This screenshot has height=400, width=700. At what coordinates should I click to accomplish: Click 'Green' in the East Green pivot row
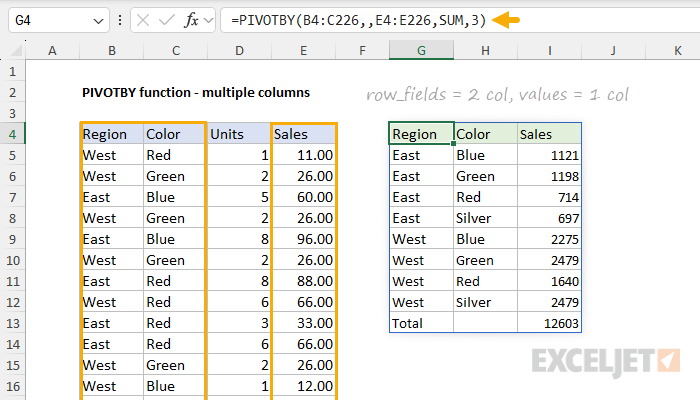pos(485,176)
